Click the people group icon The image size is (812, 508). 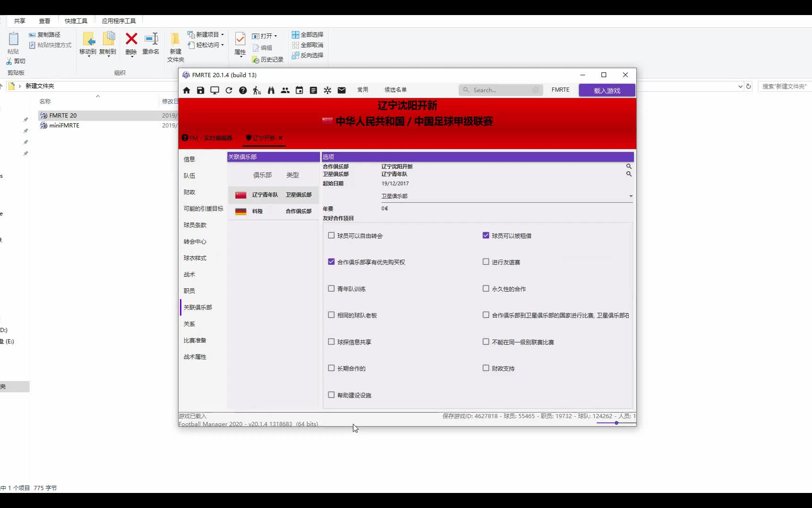(x=285, y=90)
